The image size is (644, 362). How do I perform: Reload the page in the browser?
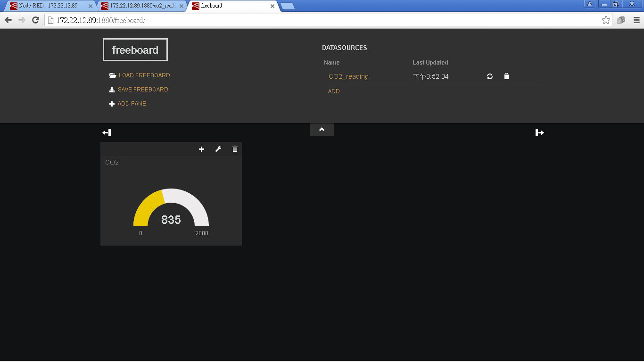pos(35,20)
